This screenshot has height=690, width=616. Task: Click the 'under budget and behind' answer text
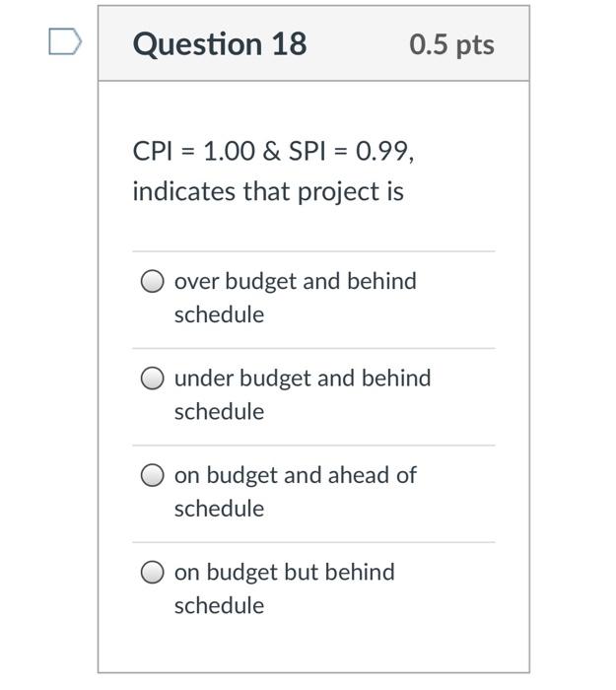302,378
